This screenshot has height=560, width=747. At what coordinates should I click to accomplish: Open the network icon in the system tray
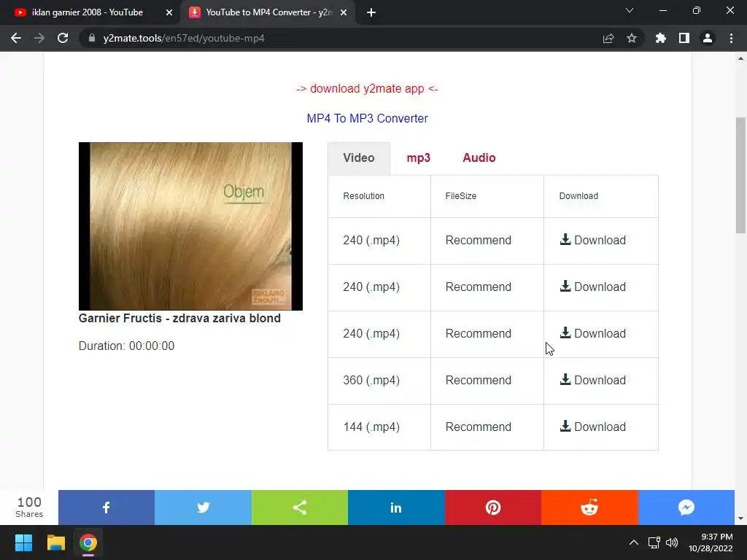pos(654,542)
